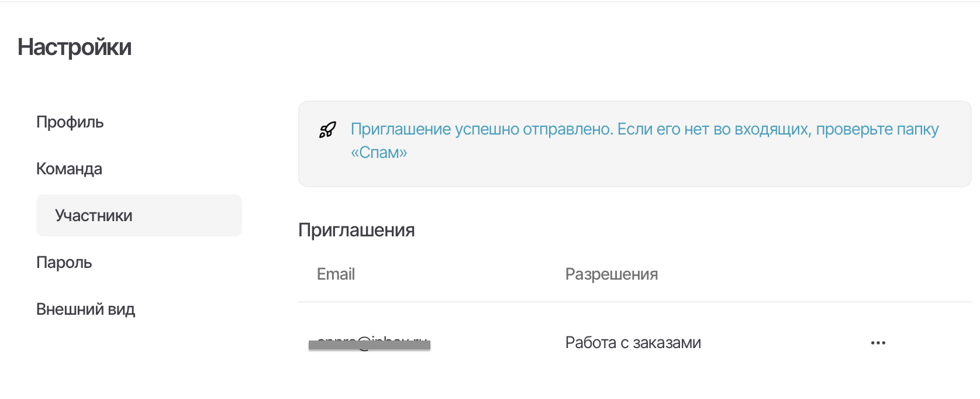980x399 pixels.
Task: Click the Email column header
Action: 336,274
